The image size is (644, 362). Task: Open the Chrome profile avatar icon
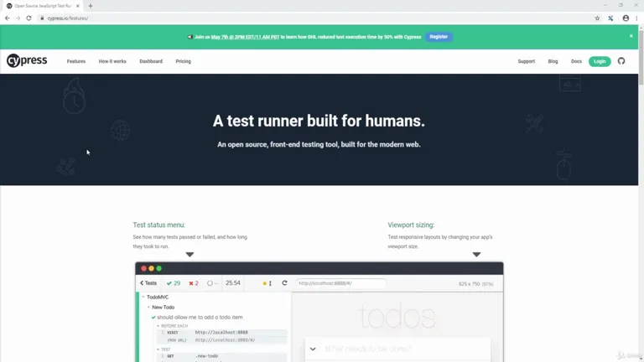(626, 18)
